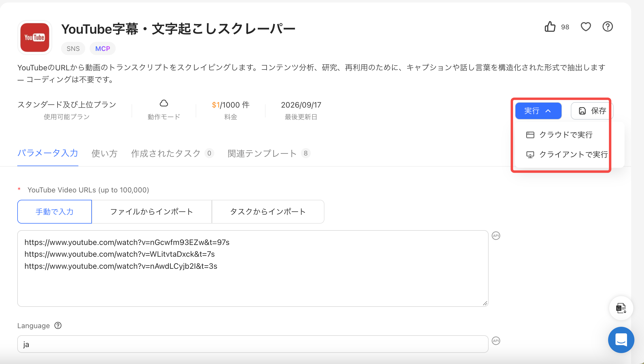Click the 保存 save button
Screen dimensions: 644x364
click(x=592, y=111)
